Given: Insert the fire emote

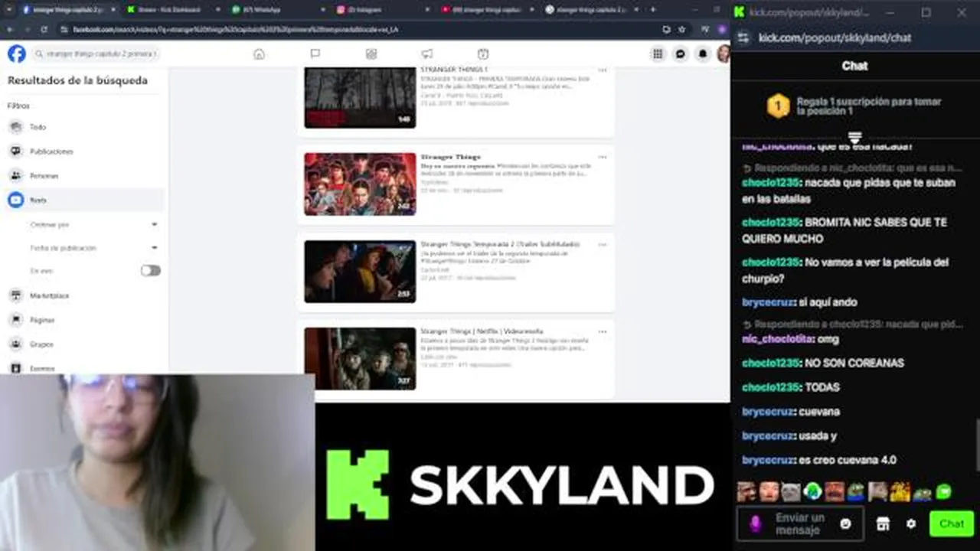Looking at the screenshot, I should pyautogui.click(x=900, y=491).
